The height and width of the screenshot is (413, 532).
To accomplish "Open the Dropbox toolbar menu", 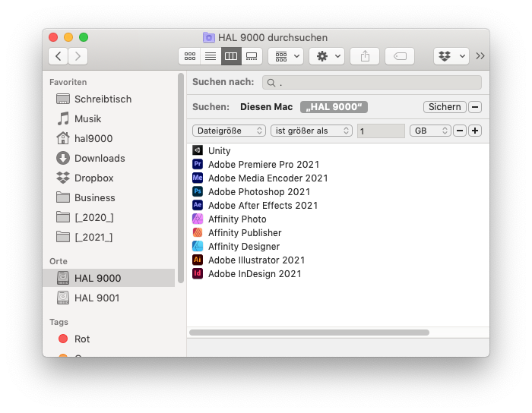I will coord(451,56).
